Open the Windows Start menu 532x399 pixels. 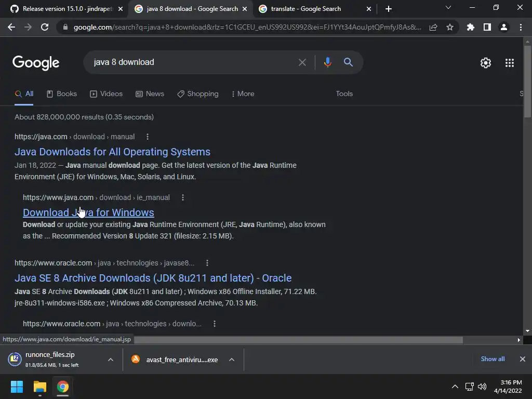pyautogui.click(x=17, y=387)
